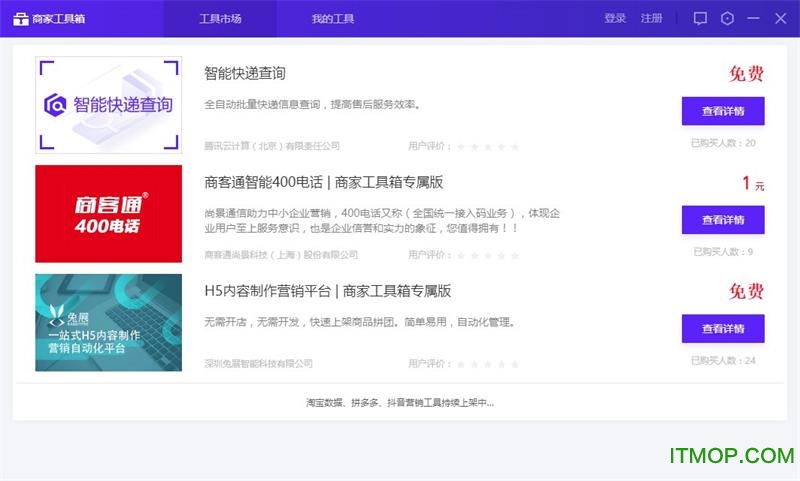
Task: Click 查看详情 for 智能快递查询
Action: (722, 111)
